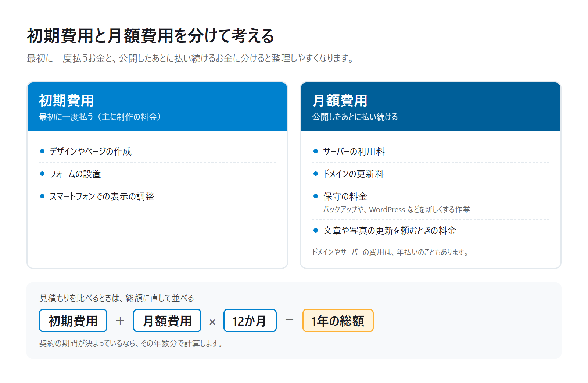Click the multiplication sign in the formula

212,322
